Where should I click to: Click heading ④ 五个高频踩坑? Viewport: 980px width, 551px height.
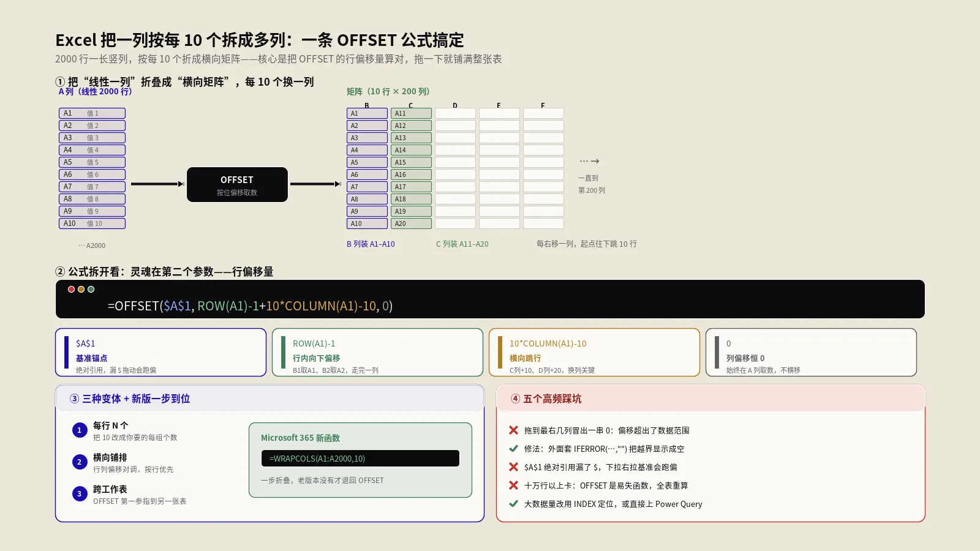(546, 399)
